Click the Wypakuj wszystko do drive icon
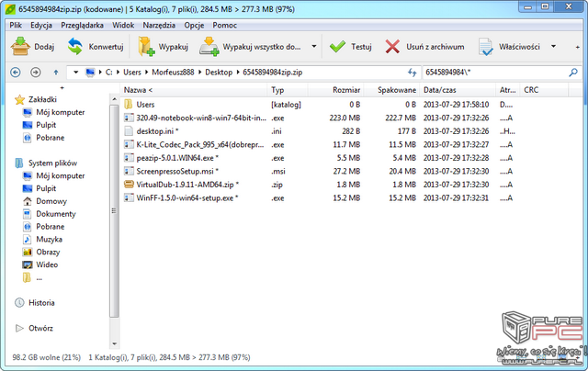The width and height of the screenshot is (588, 371). [x=209, y=47]
